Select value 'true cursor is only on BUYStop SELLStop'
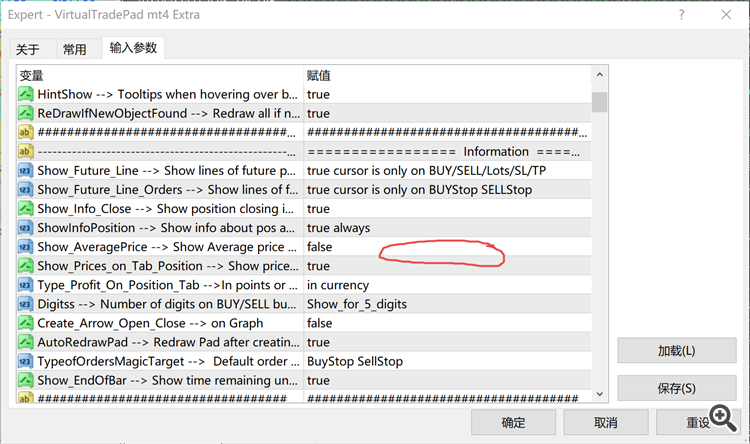 (419, 190)
